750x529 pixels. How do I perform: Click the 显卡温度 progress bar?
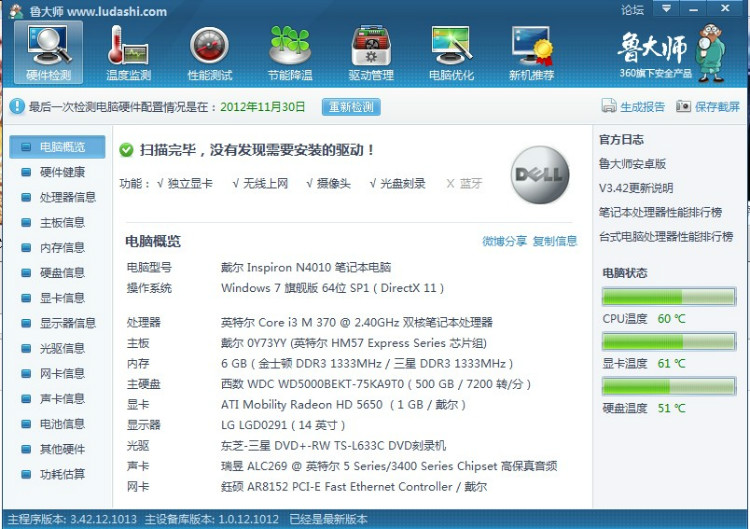(669, 342)
